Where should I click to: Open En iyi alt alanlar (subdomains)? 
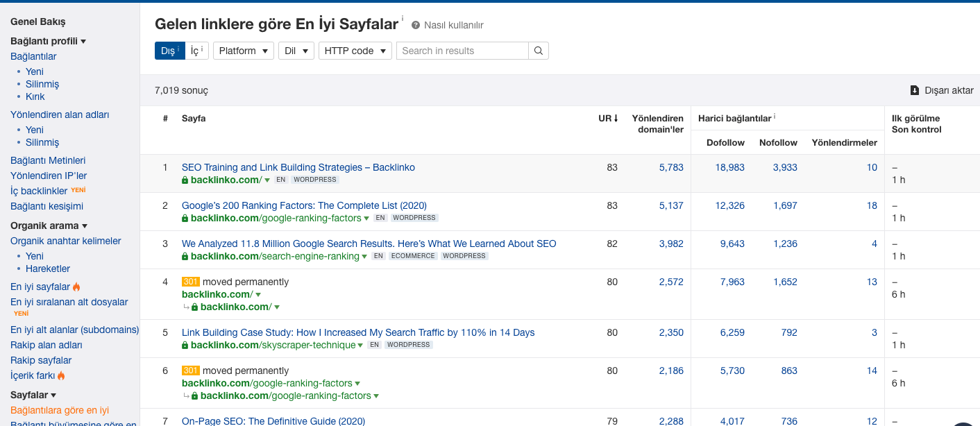point(75,330)
